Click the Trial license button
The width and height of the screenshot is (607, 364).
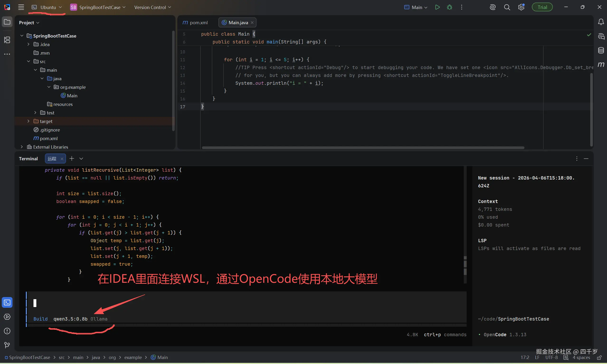[542, 7]
